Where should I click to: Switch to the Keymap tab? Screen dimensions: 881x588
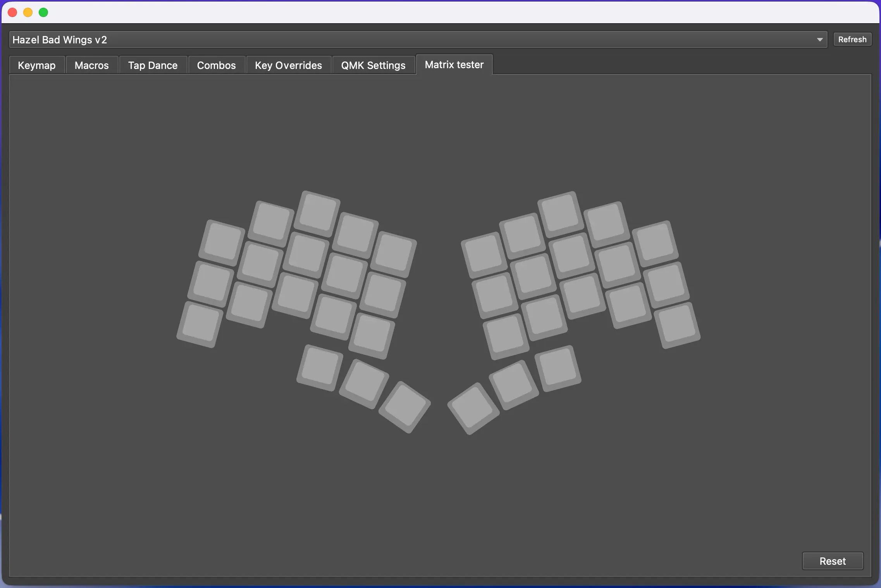point(37,65)
